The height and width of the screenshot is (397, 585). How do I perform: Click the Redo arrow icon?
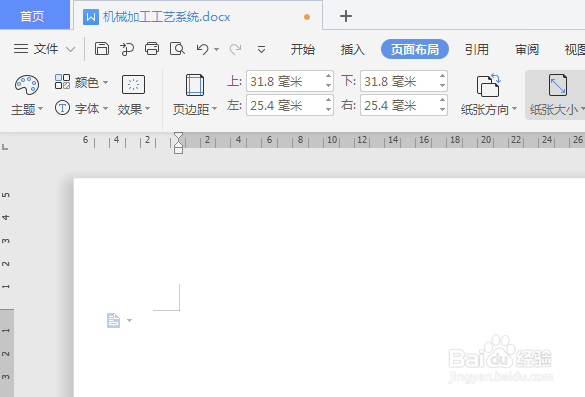click(x=235, y=49)
